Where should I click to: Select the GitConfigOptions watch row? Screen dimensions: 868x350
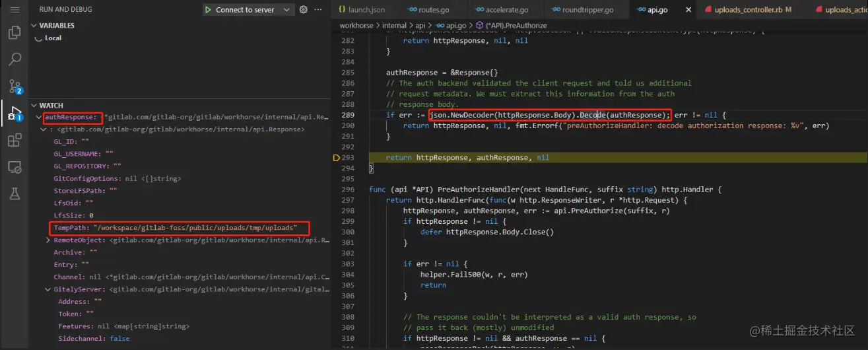click(x=180, y=179)
